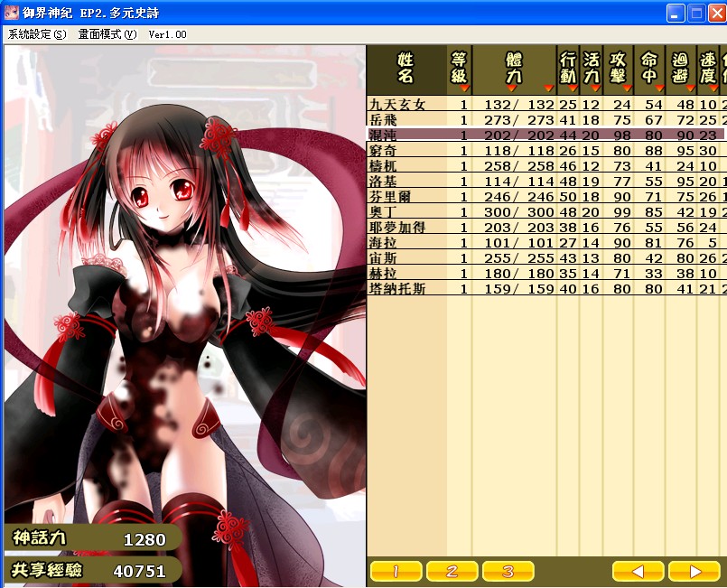Select the 奧丁 character row
The image size is (727, 588).
[x=546, y=212]
